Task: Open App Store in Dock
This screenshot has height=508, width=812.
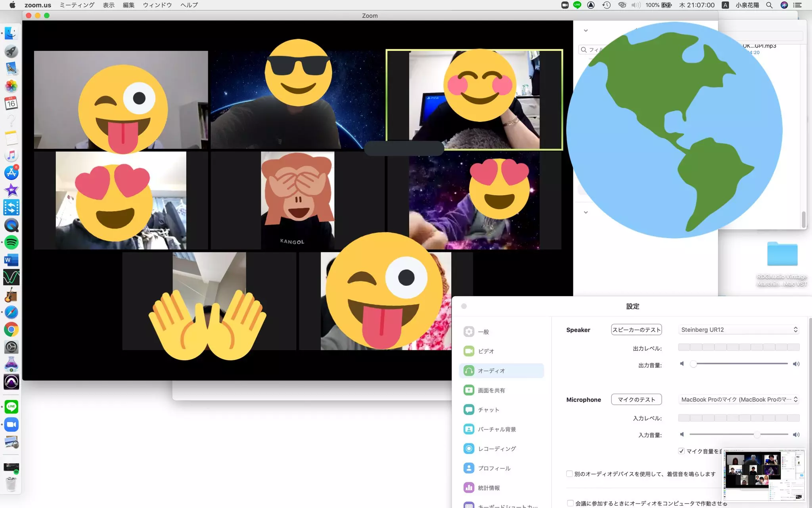Action: click(11, 173)
